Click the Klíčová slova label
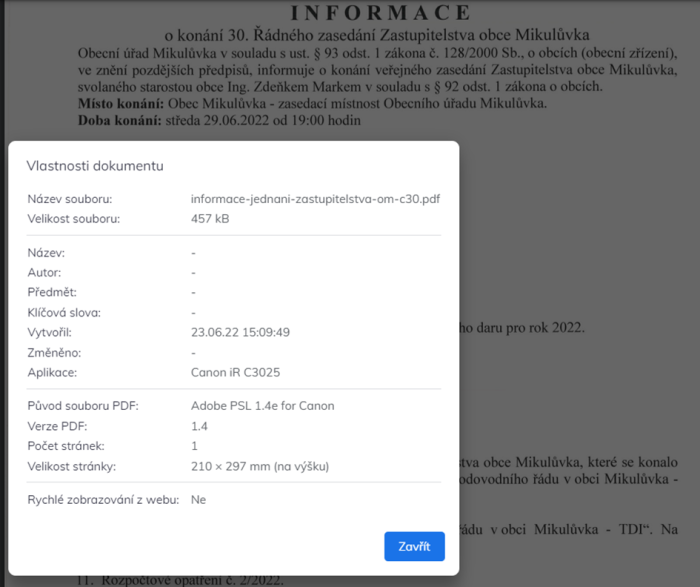 [64, 312]
